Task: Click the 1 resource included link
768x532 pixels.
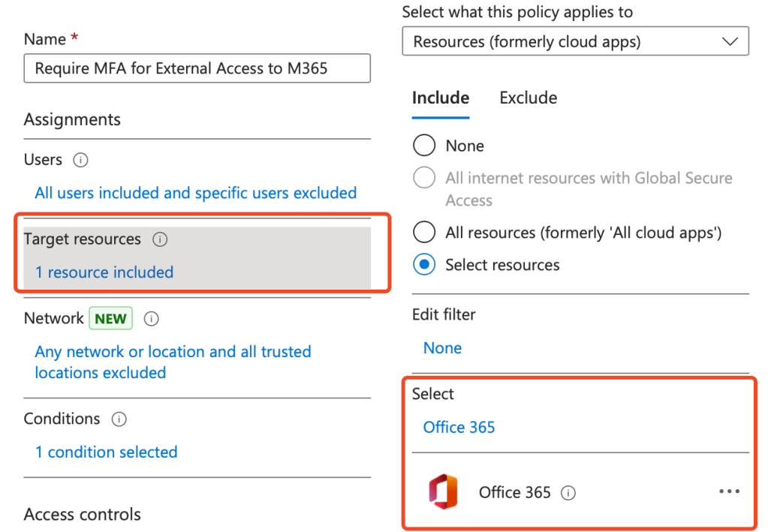Action: click(104, 272)
